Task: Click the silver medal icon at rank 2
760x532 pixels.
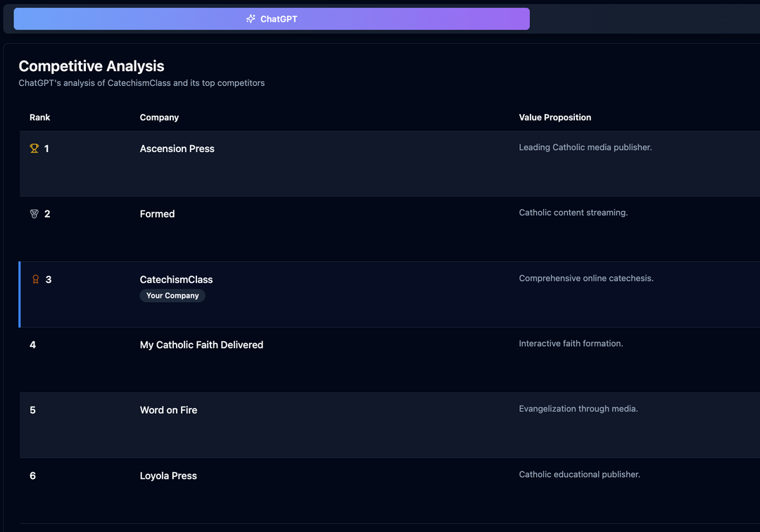Action: 34,214
